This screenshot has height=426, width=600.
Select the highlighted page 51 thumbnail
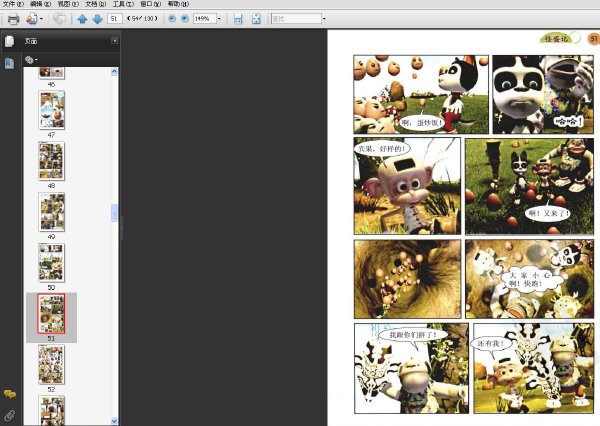pos(52,313)
